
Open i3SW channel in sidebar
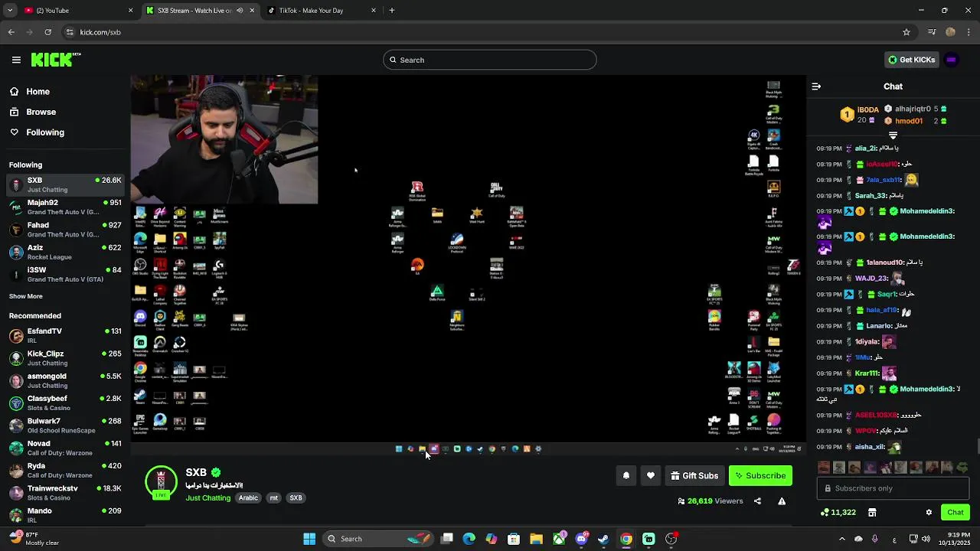click(65, 274)
